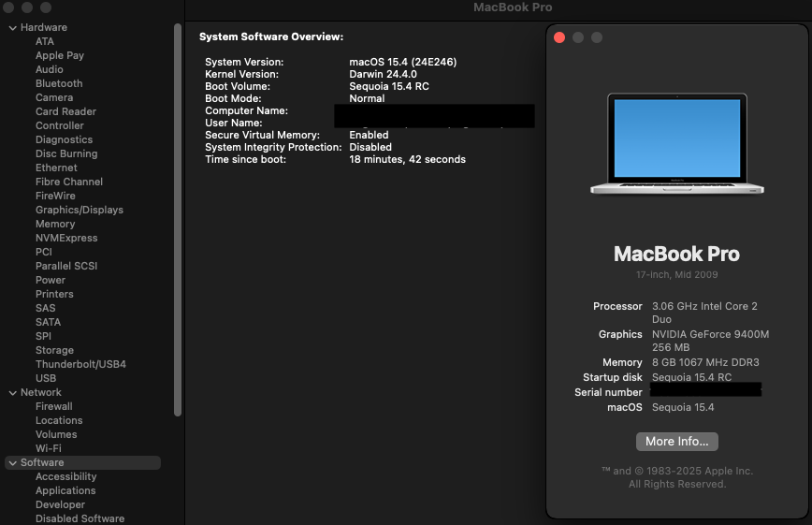This screenshot has height=525, width=812.
Task: Select Bluetooth in the sidebar
Action: [x=59, y=83]
